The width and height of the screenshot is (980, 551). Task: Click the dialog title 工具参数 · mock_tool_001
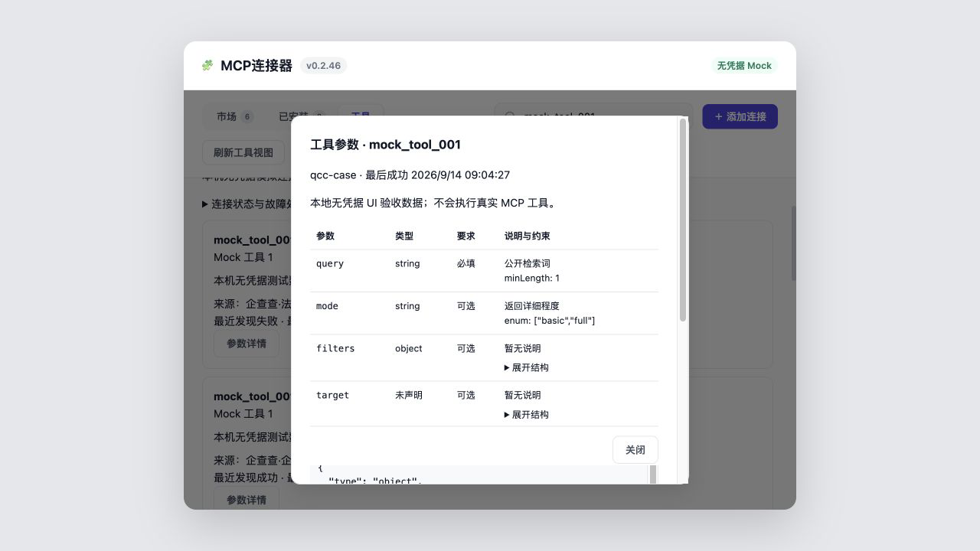(x=385, y=145)
